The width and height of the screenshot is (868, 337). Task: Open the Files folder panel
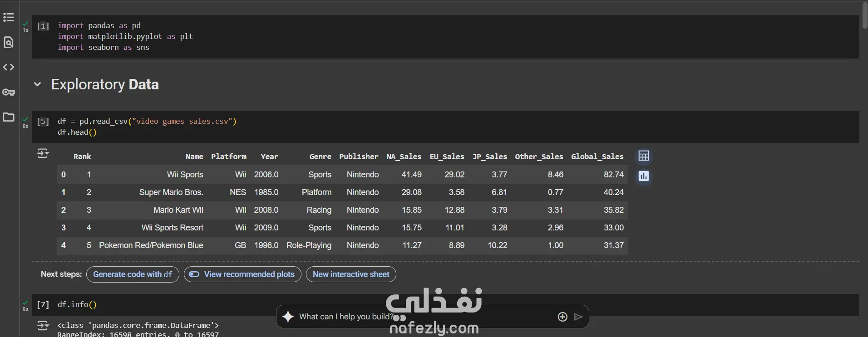[9, 117]
